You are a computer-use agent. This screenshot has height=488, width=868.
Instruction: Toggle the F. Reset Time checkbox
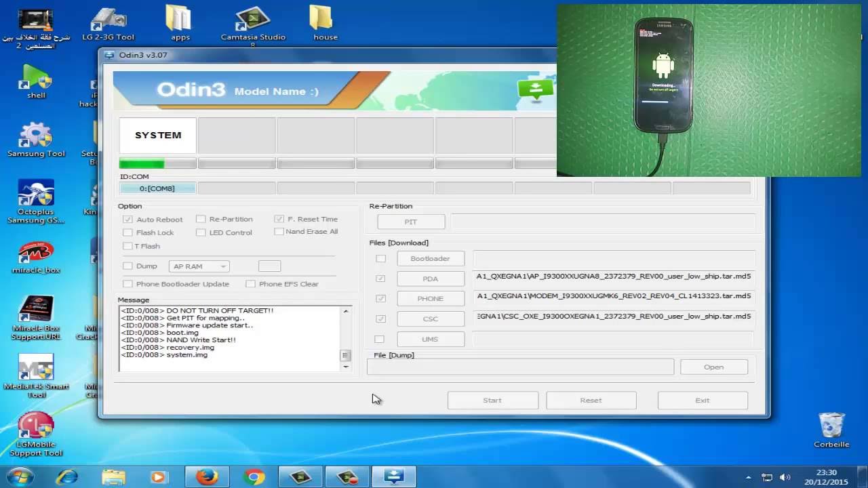(279, 219)
